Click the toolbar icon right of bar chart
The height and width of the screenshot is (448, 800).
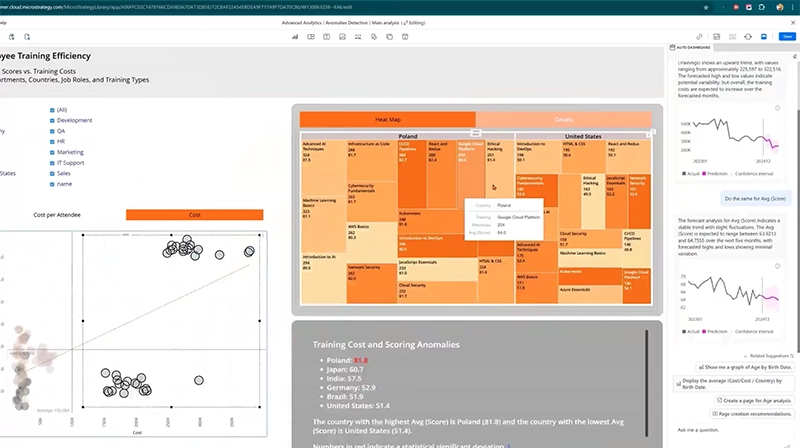point(311,37)
